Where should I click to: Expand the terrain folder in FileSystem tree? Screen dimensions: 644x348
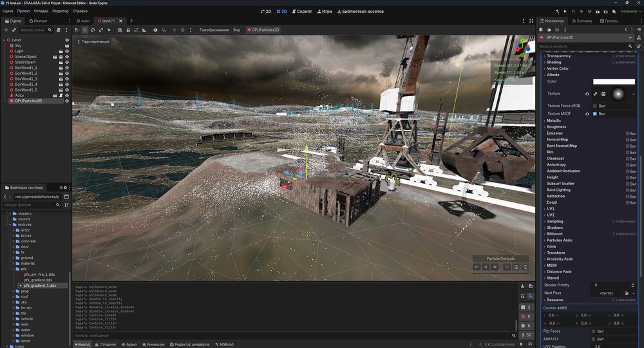click(14, 308)
